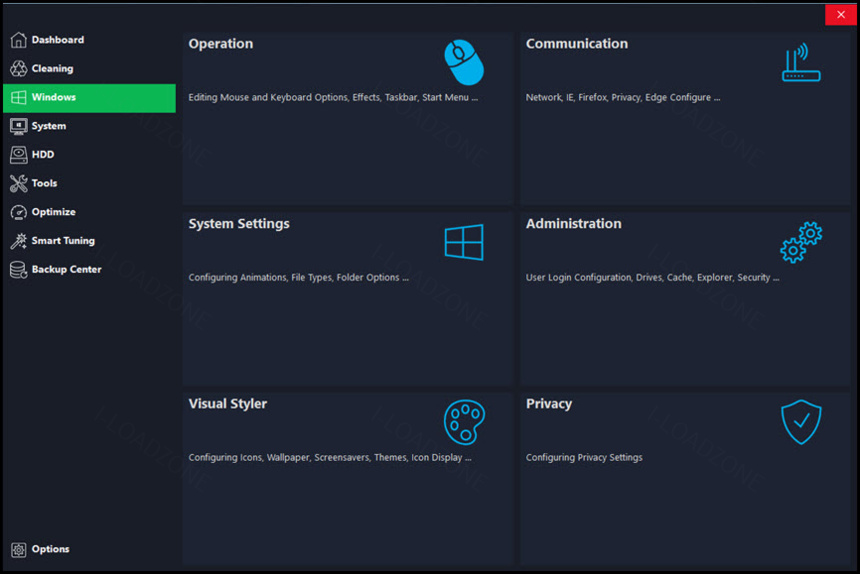Viewport: 860px width, 574px height.
Task: Click the Tools wrench icon
Action: 19,183
